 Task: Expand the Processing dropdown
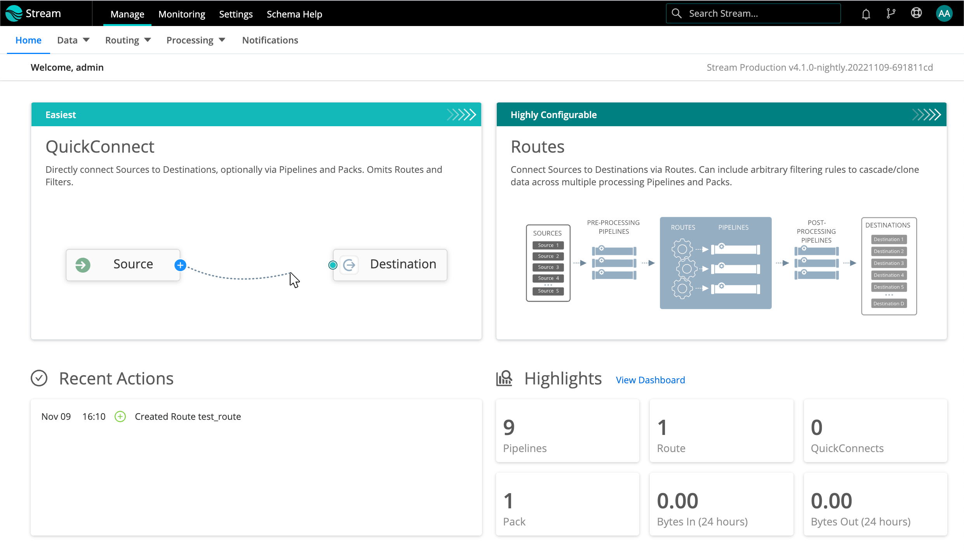[196, 40]
